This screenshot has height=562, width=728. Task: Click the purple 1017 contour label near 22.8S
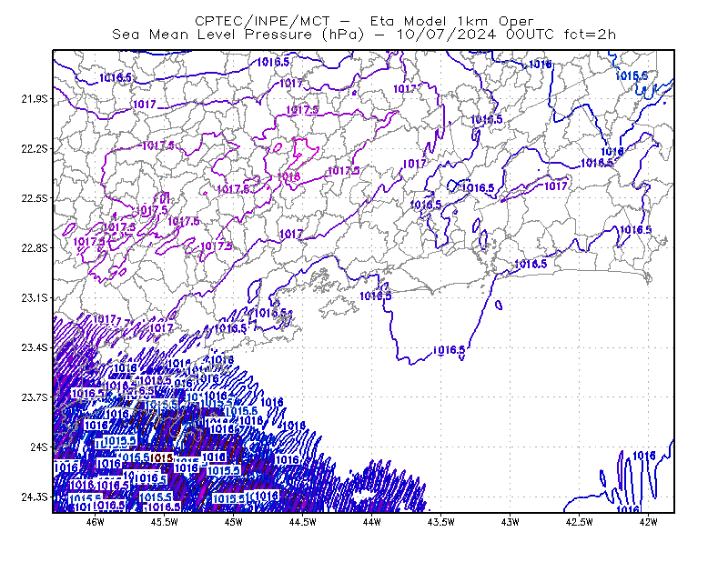(291, 234)
